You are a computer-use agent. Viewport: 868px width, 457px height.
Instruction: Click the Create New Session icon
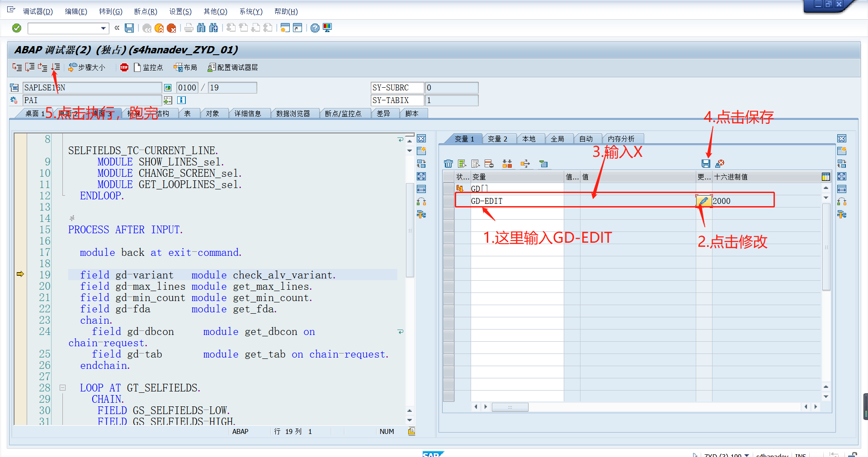tap(285, 28)
